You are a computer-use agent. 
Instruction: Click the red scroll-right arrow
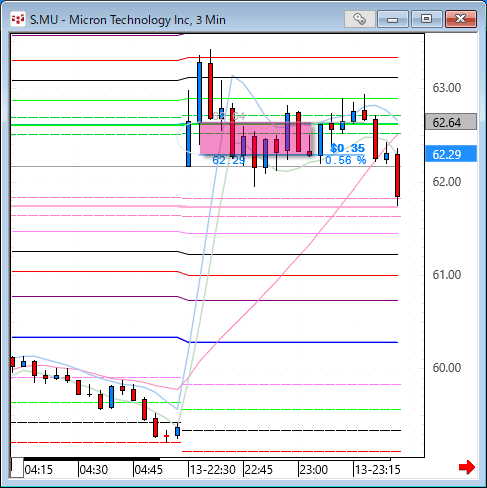point(467,467)
